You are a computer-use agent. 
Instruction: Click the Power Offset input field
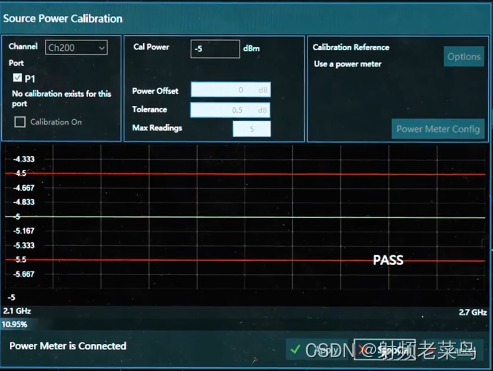click(x=231, y=90)
